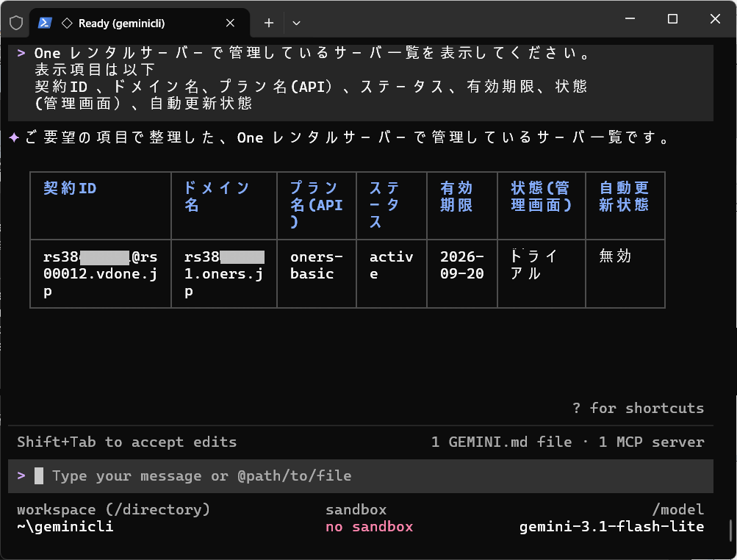737x560 pixels.
Task: Expand the new tab profile dropdown
Action: point(296,23)
